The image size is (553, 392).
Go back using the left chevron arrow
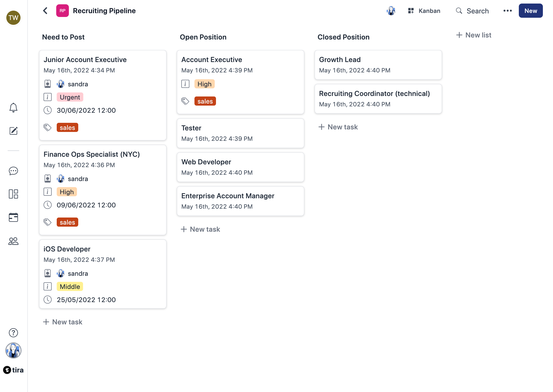[x=45, y=11]
